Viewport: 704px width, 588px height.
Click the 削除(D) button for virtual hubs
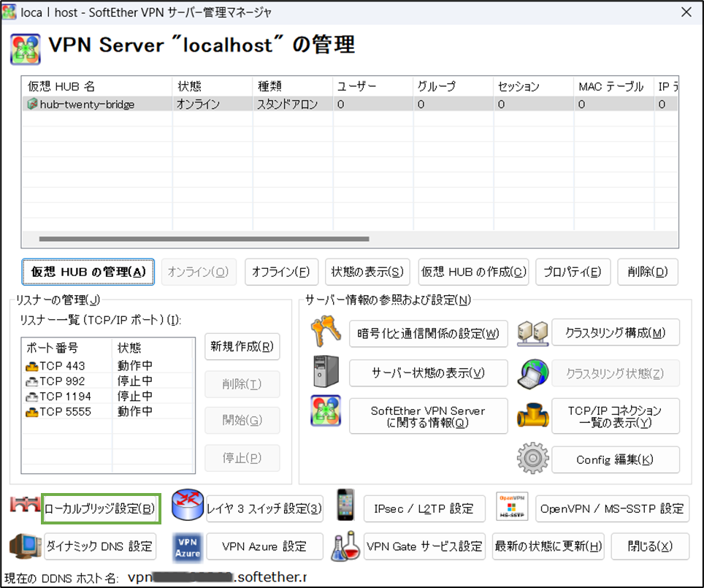pyautogui.click(x=648, y=272)
